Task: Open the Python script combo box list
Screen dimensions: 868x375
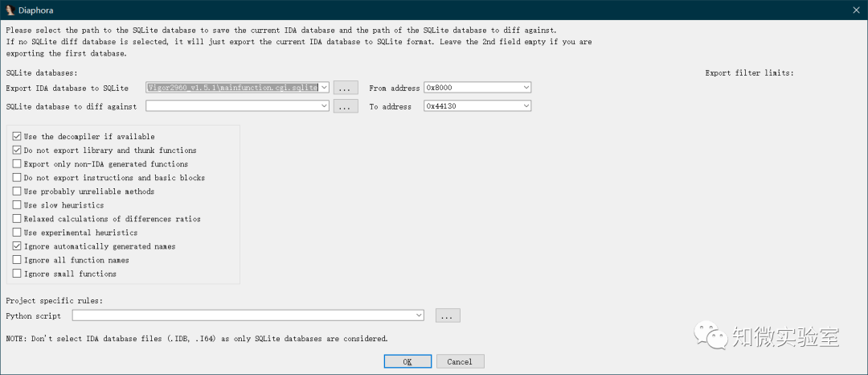Action: (419, 315)
